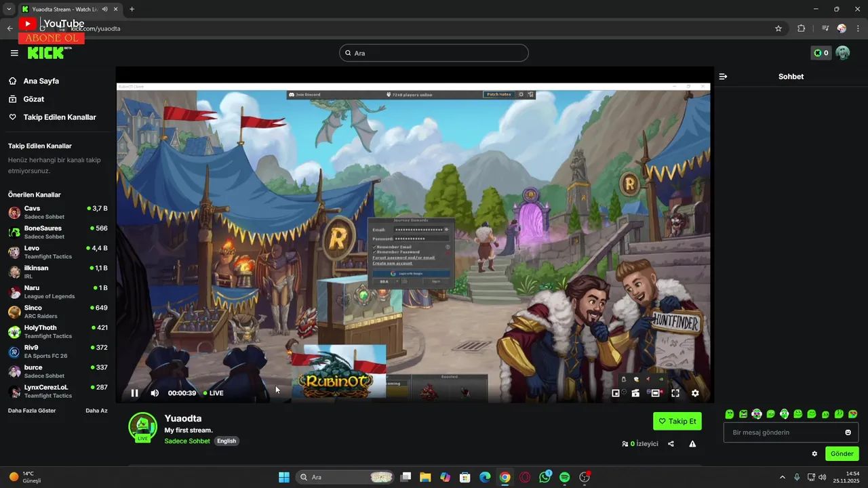Image resolution: width=868 pixels, height=488 pixels.
Task: Open Chrome extensions puzzle icon
Action: point(802,28)
